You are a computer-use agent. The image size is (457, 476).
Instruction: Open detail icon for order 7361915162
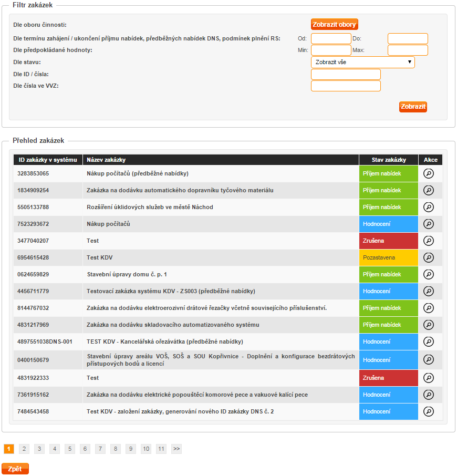point(428,395)
